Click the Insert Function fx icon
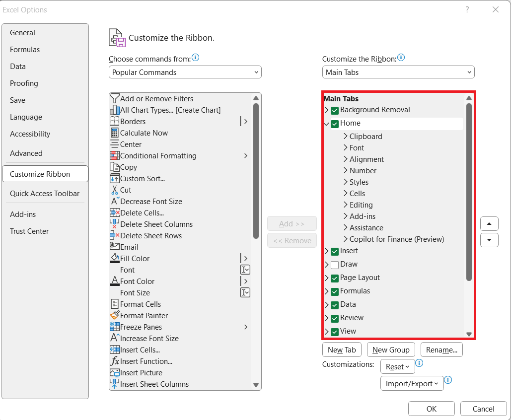Viewport: 511px width, 420px height. [x=114, y=361]
